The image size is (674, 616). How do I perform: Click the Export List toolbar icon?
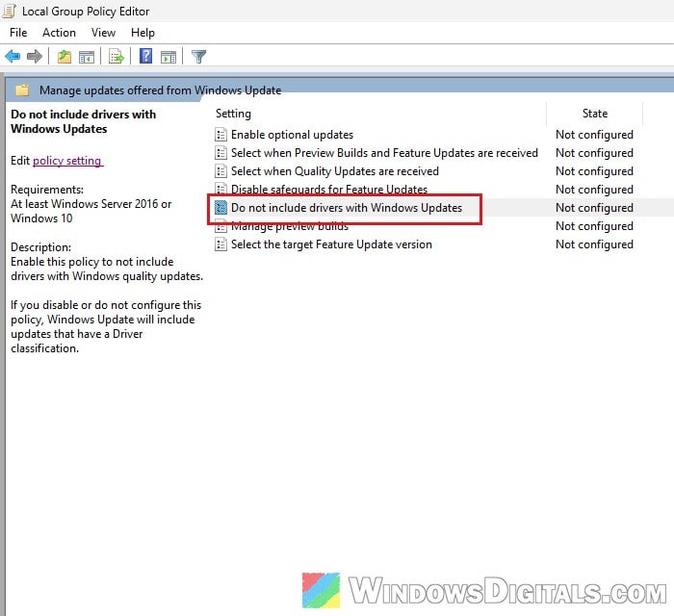[x=117, y=57]
